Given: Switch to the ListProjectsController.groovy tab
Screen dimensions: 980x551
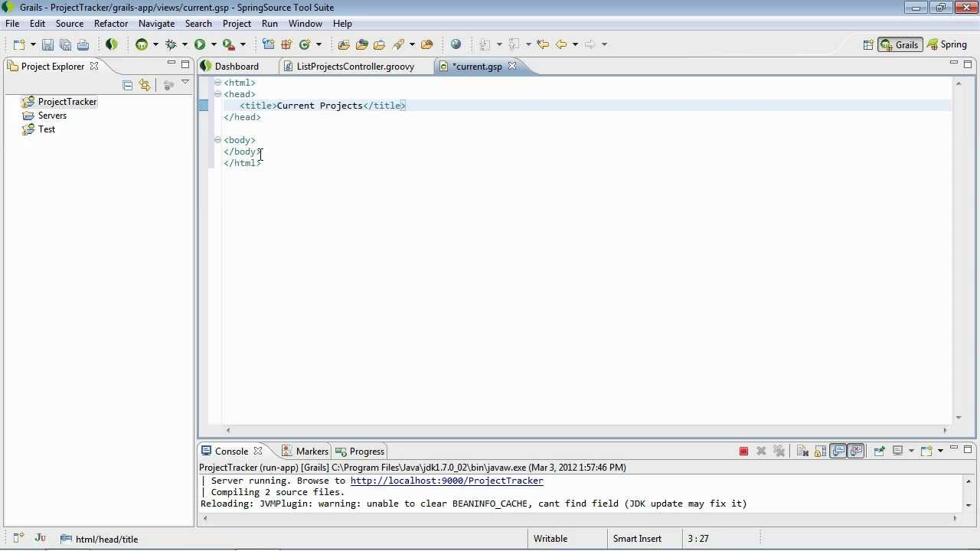Looking at the screenshot, I should (349, 67).
